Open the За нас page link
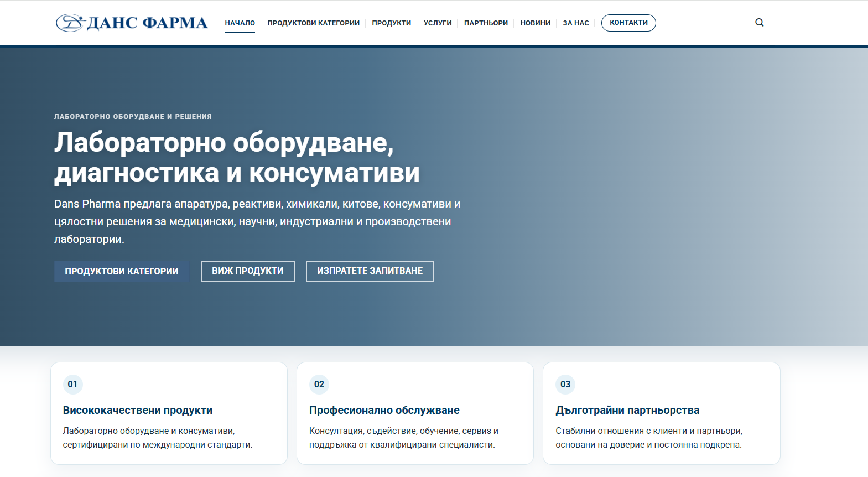 pyautogui.click(x=576, y=23)
